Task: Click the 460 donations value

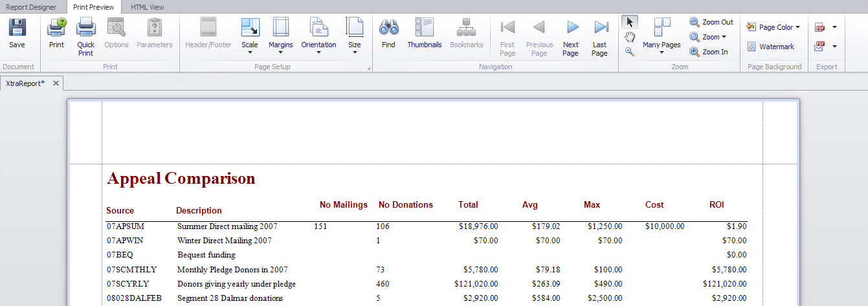Action: (x=383, y=283)
